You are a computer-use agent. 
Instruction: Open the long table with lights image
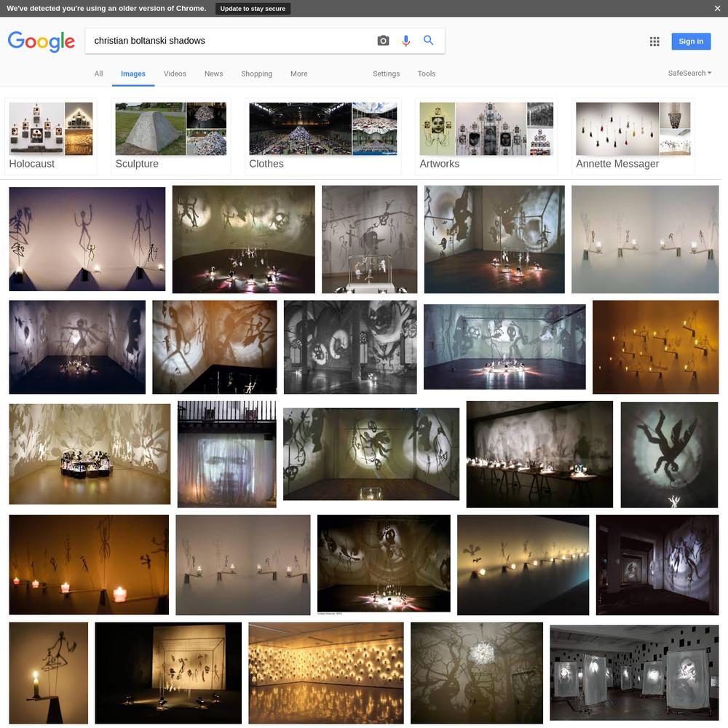(539, 454)
